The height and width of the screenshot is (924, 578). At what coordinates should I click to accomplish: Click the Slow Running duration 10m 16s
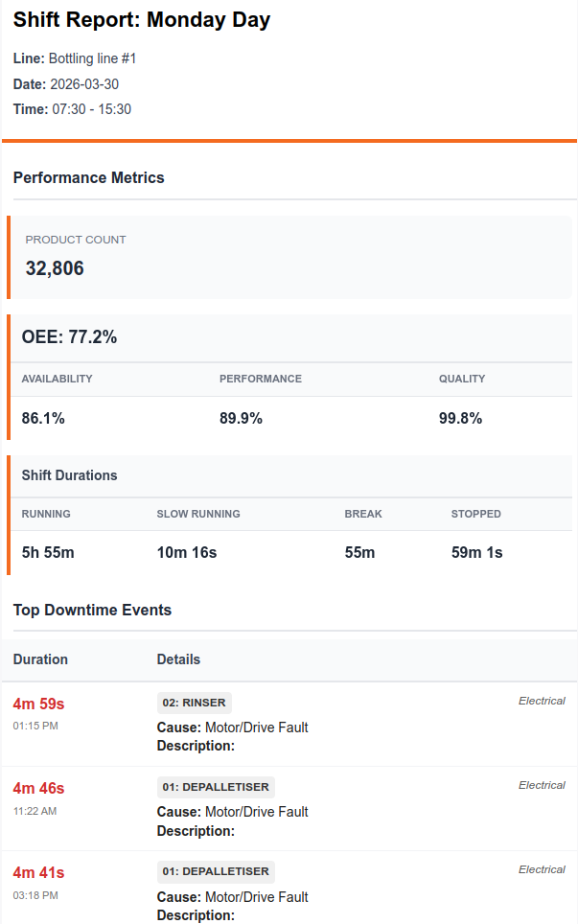click(186, 552)
